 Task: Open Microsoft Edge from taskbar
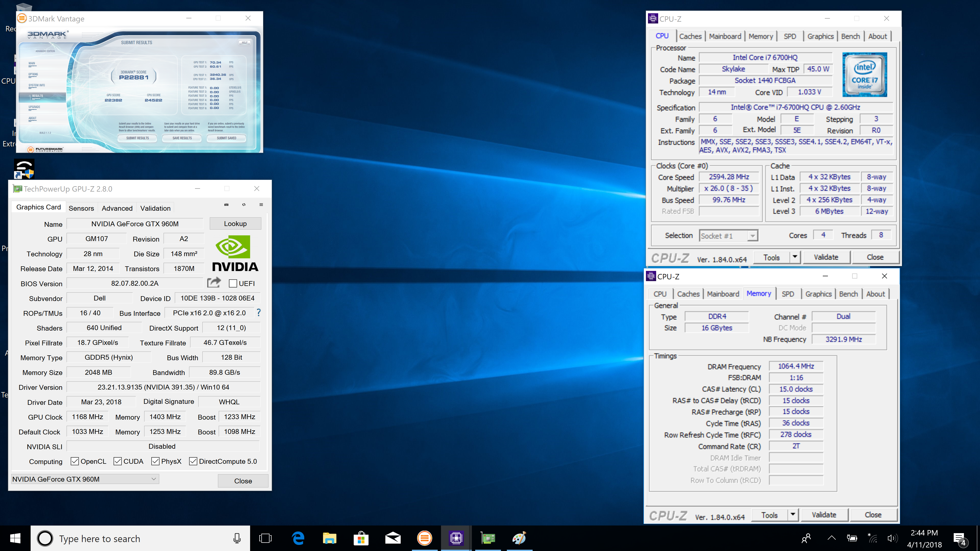click(x=298, y=538)
